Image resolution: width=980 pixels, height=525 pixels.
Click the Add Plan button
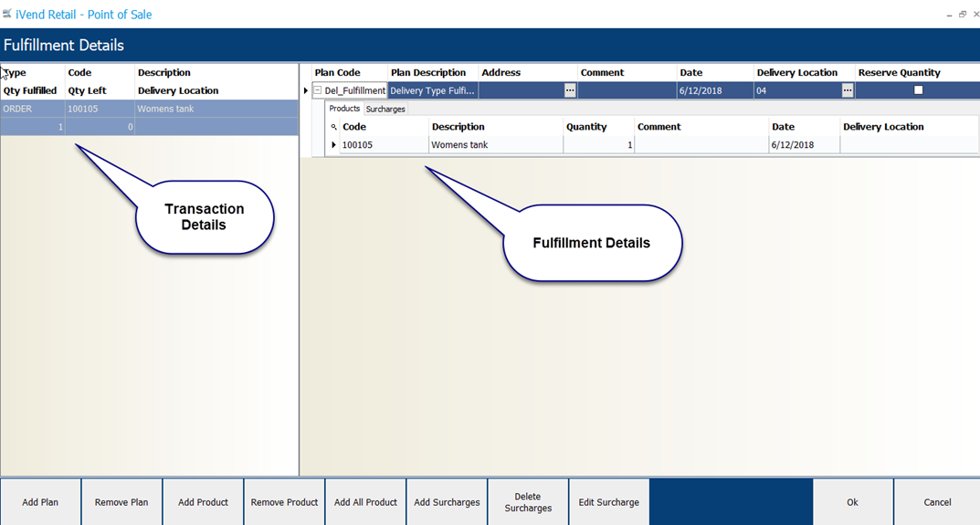(x=40, y=502)
